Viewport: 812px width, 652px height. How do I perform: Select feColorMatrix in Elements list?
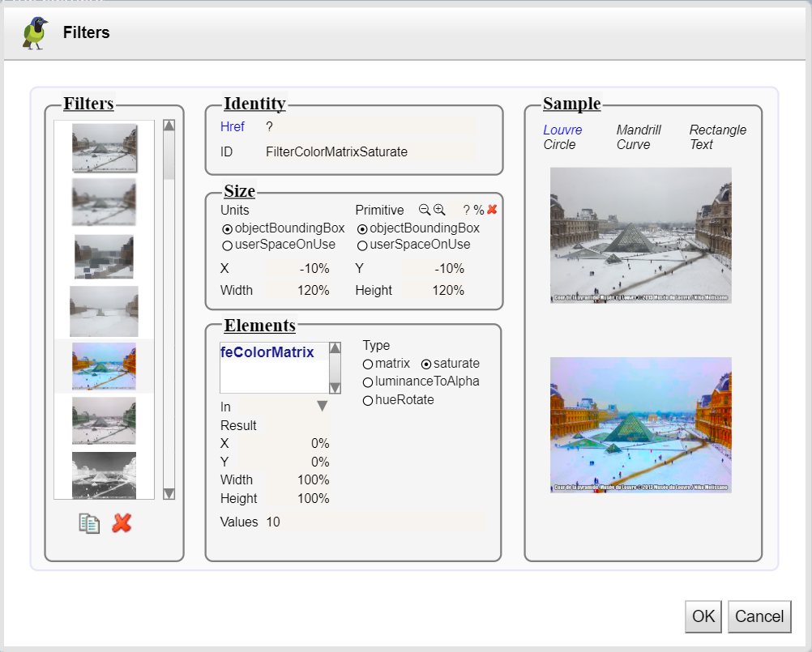(x=267, y=352)
